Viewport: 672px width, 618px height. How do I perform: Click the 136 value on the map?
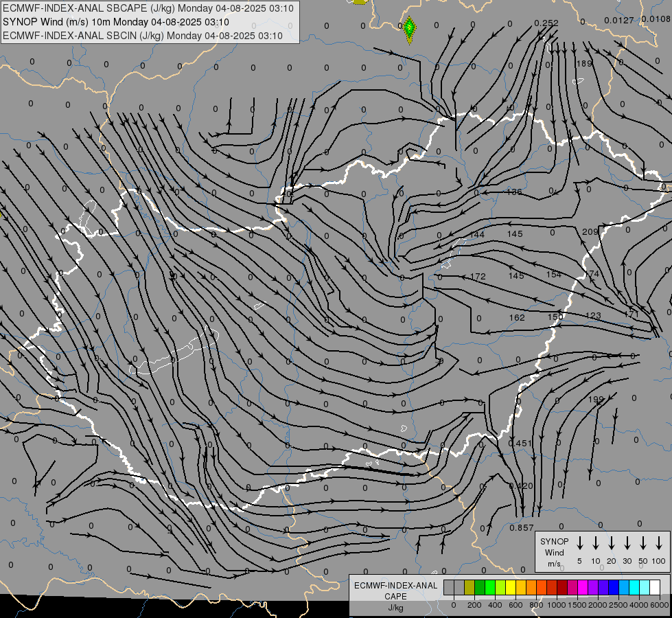point(514,192)
